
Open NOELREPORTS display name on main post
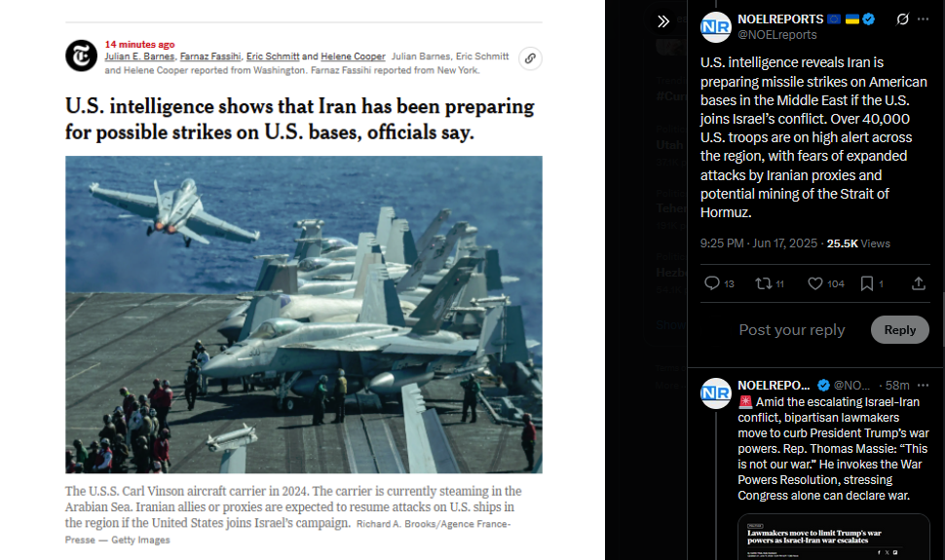tap(779, 19)
